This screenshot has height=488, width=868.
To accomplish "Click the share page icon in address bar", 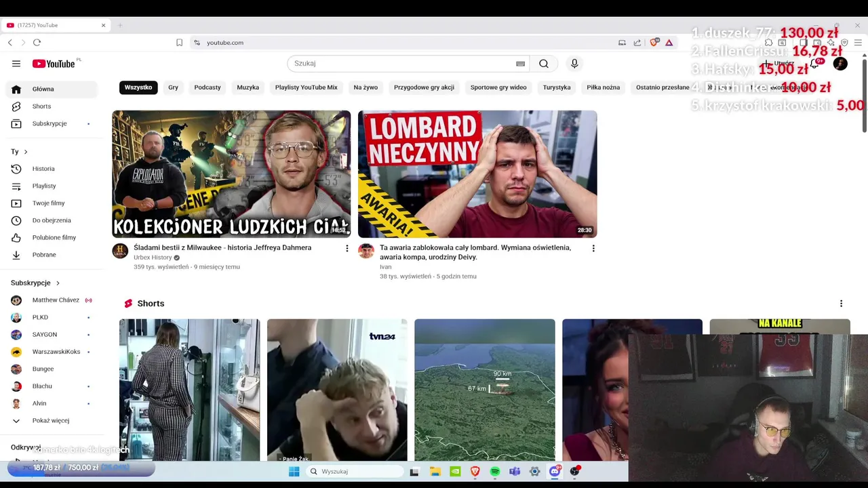I will click(x=637, y=43).
